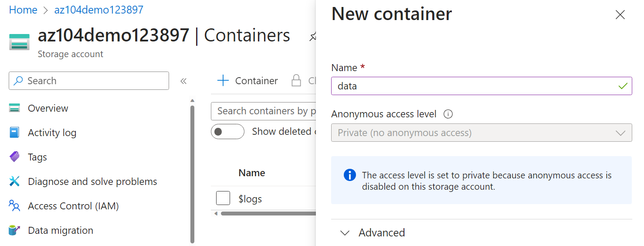Image resolution: width=644 pixels, height=246 pixels.
Task: Click the Data migration bucket icon
Action: (x=14, y=230)
